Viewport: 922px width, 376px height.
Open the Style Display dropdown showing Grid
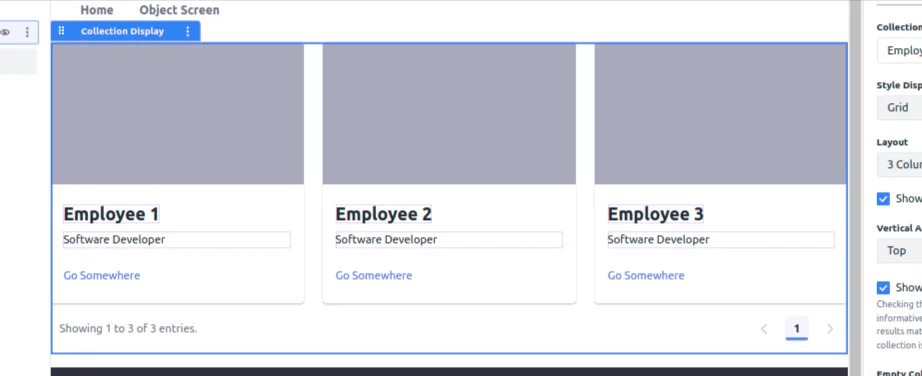[899, 108]
